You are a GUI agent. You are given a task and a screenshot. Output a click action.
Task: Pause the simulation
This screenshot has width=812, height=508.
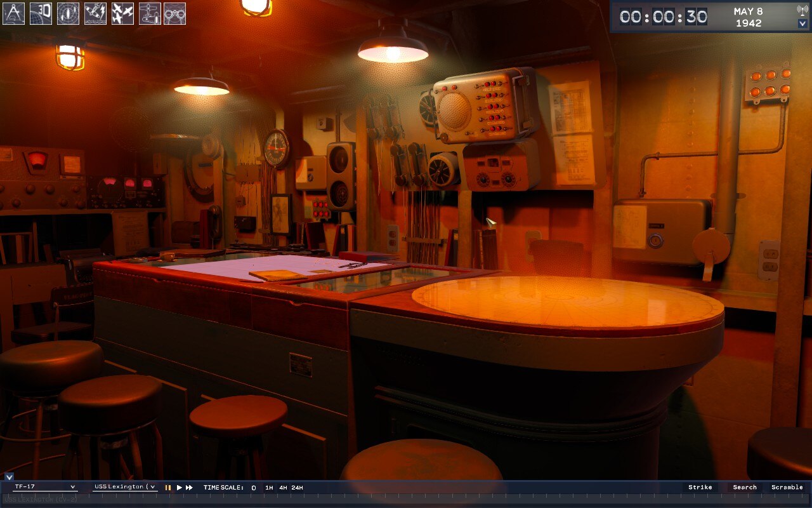point(168,488)
